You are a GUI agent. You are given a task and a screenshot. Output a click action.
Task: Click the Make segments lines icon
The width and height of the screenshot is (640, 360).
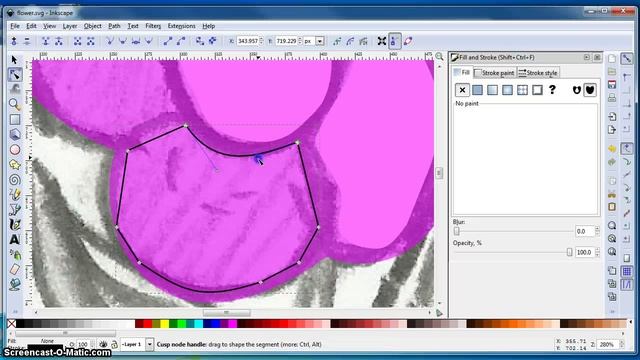(x=168, y=41)
